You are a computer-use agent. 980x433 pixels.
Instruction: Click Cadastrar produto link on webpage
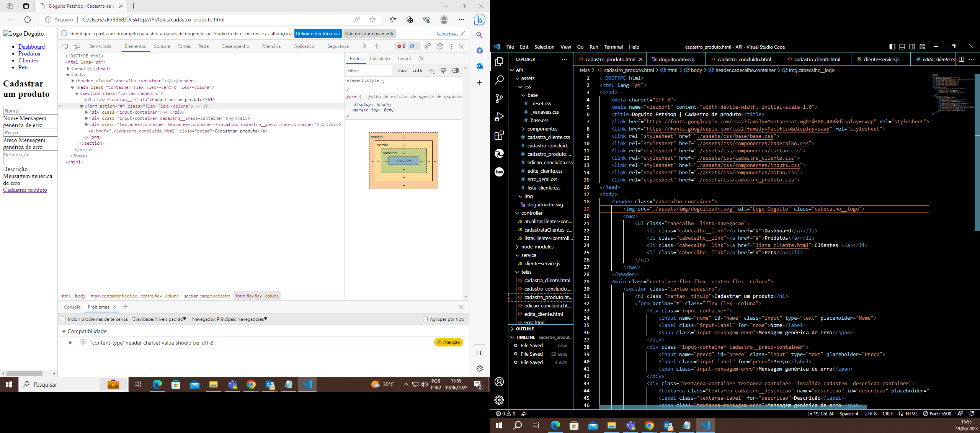[25, 190]
